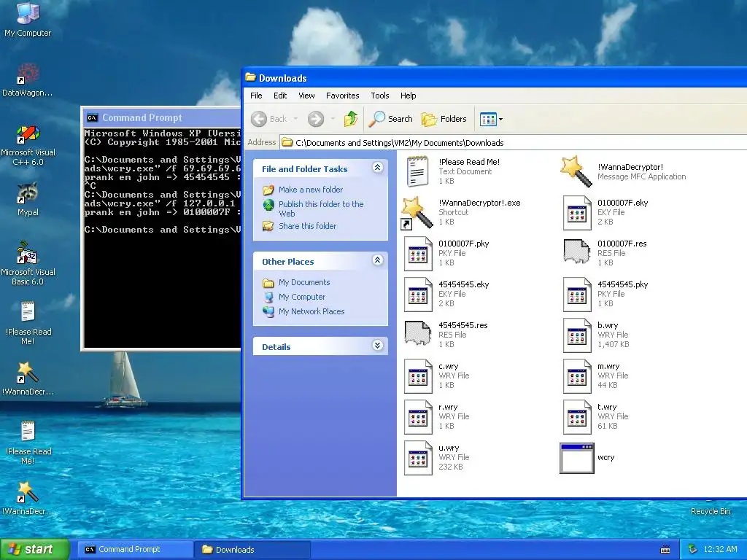This screenshot has width=747, height=560.
Task: Click the Command Prompt window title bar
Action: click(162, 117)
